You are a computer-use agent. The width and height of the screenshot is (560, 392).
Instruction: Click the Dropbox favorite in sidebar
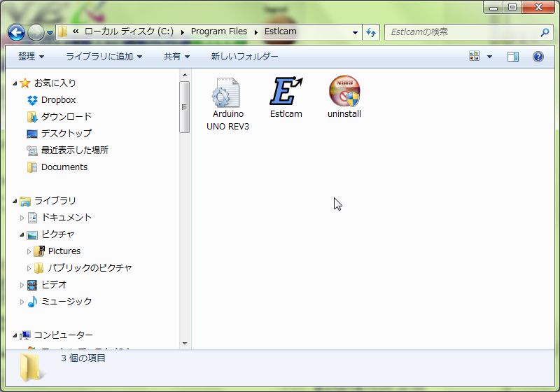[x=58, y=100]
